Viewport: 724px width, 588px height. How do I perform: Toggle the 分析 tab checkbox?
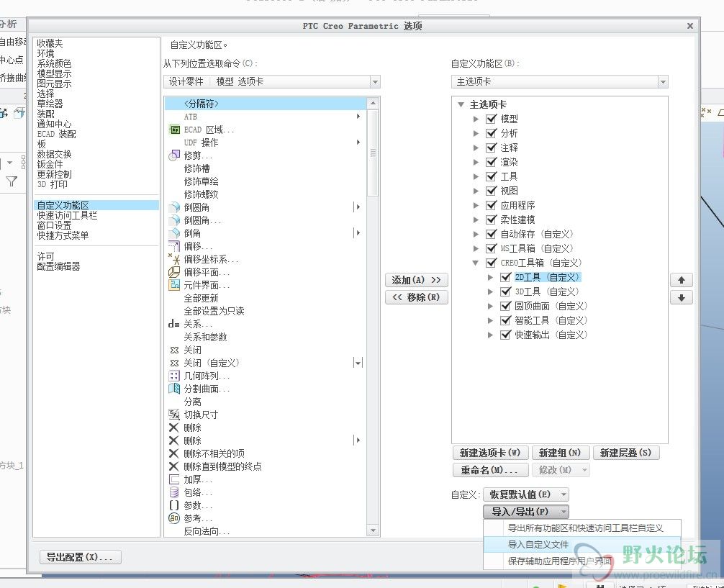[x=492, y=133]
